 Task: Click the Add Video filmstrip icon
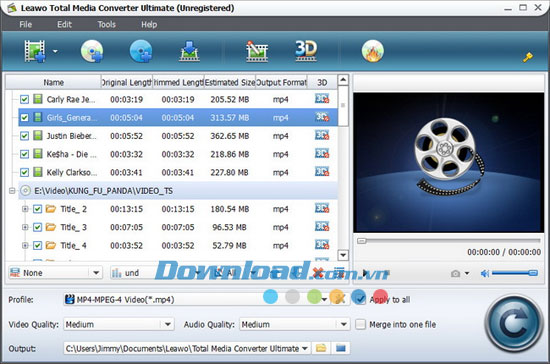click(x=35, y=51)
